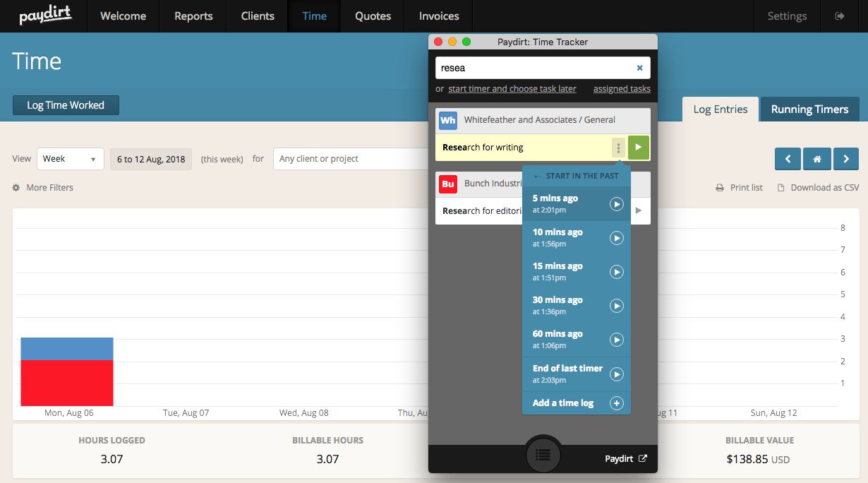Open Paydirt external link in tracker
Screen dimensions: 868x483
point(642,458)
